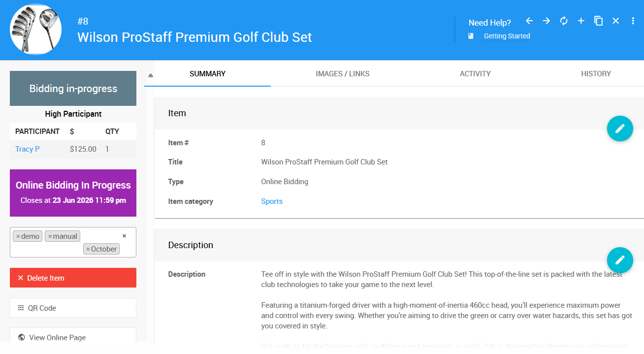
Task: Add new item with plus icon
Action: pyautogui.click(x=581, y=21)
